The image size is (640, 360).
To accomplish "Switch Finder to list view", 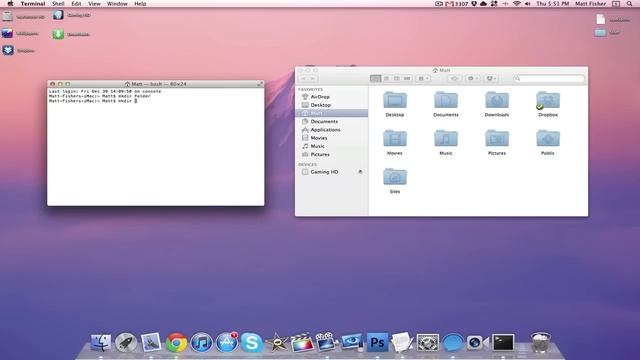I will (386, 78).
